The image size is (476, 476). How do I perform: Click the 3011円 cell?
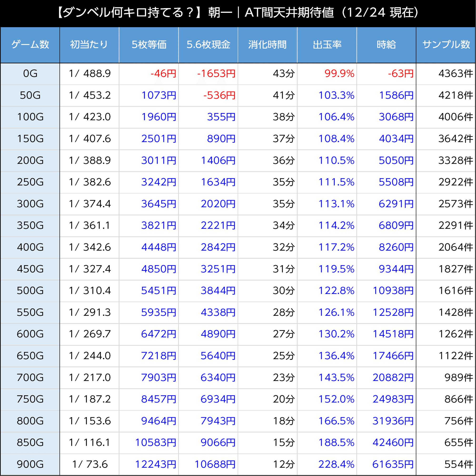point(149,161)
